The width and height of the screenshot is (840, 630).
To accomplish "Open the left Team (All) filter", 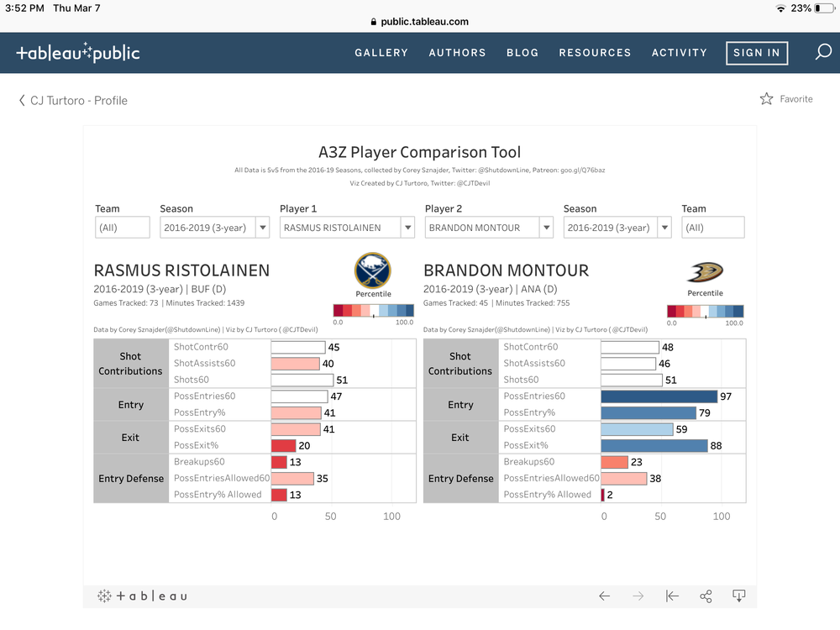I will point(122,227).
